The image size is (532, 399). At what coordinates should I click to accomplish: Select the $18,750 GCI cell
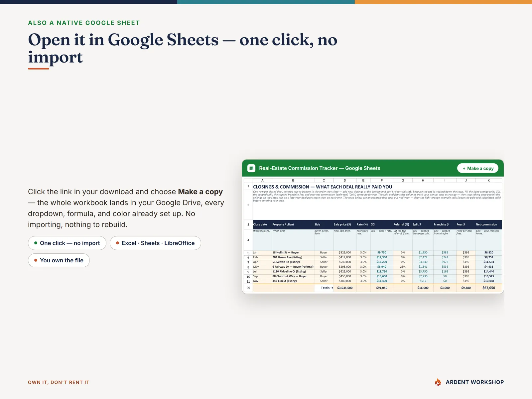point(382,272)
